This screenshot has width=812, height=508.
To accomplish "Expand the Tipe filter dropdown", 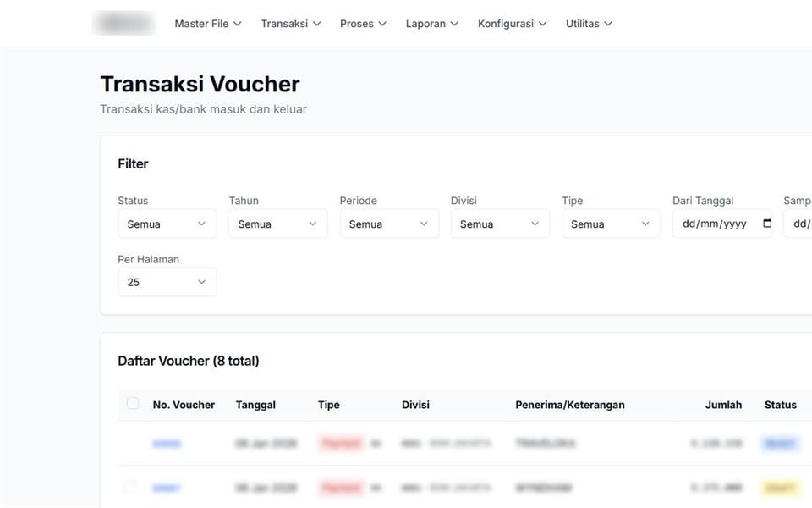I will point(611,224).
